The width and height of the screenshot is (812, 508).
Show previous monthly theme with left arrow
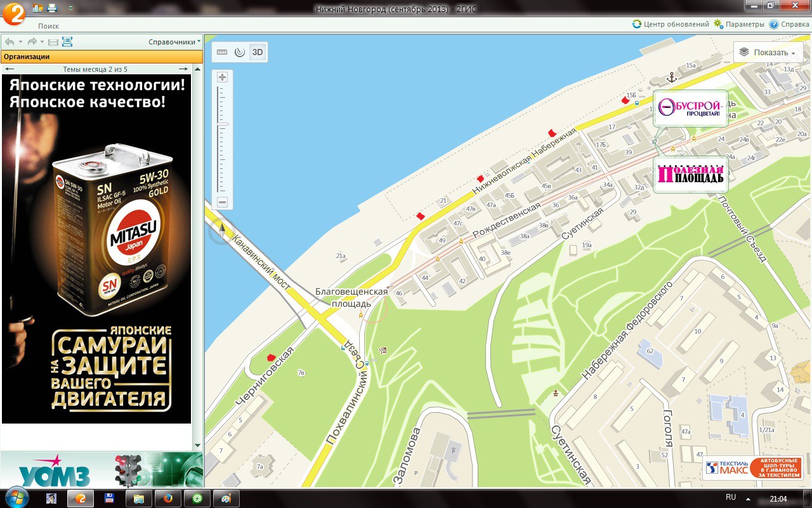pyautogui.click(x=10, y=69)
